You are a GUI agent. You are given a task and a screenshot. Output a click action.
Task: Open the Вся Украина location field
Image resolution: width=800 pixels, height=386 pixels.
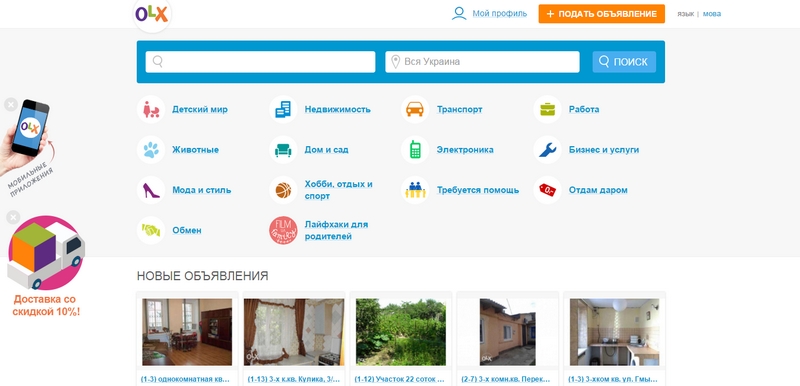[x=482, y=62]
